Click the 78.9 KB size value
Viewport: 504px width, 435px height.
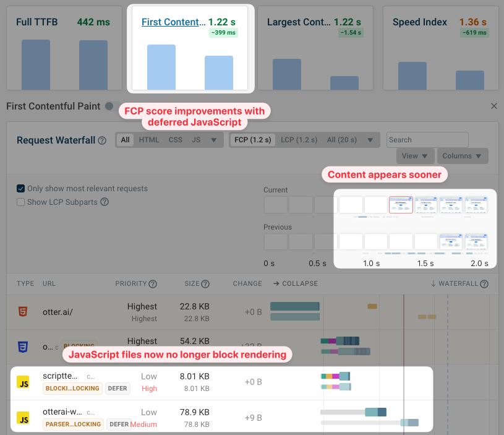point(194,412)
